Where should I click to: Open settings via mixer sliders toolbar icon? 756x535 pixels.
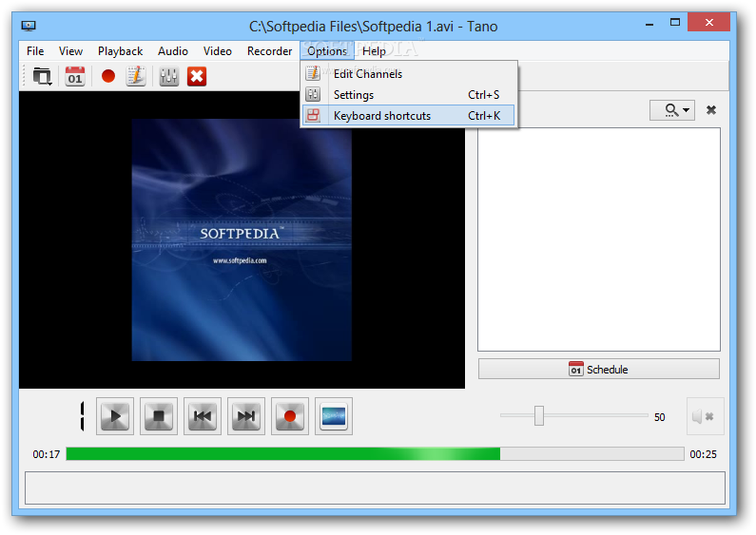[x=168, y=76]
